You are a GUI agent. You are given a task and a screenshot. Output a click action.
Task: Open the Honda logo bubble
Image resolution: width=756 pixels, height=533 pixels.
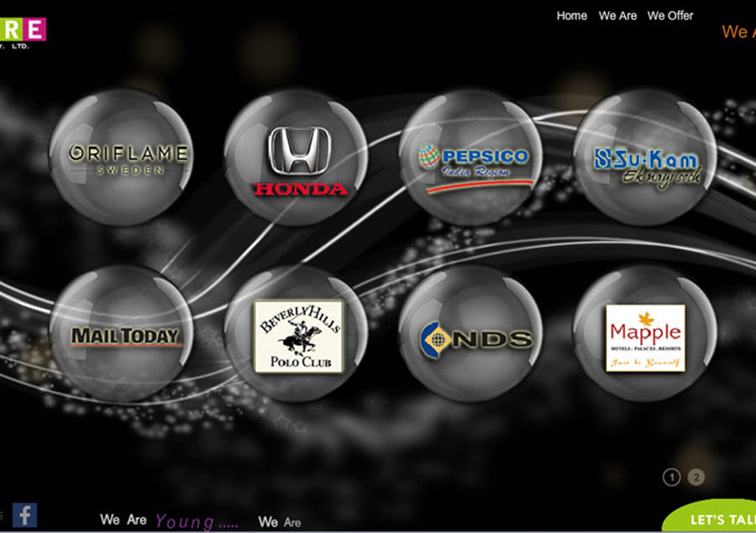click(x=296, y=157)
